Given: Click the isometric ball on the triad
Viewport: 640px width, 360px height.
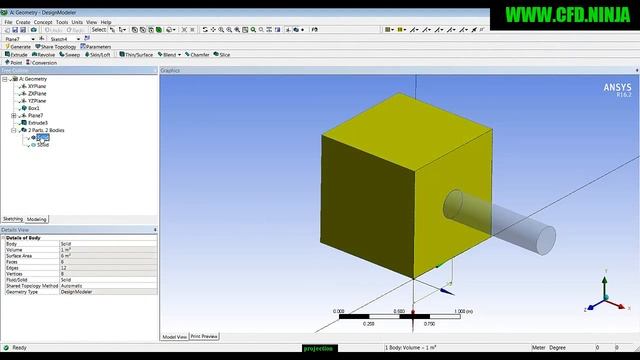Looking at the screenshot, I should coord(606,297).
